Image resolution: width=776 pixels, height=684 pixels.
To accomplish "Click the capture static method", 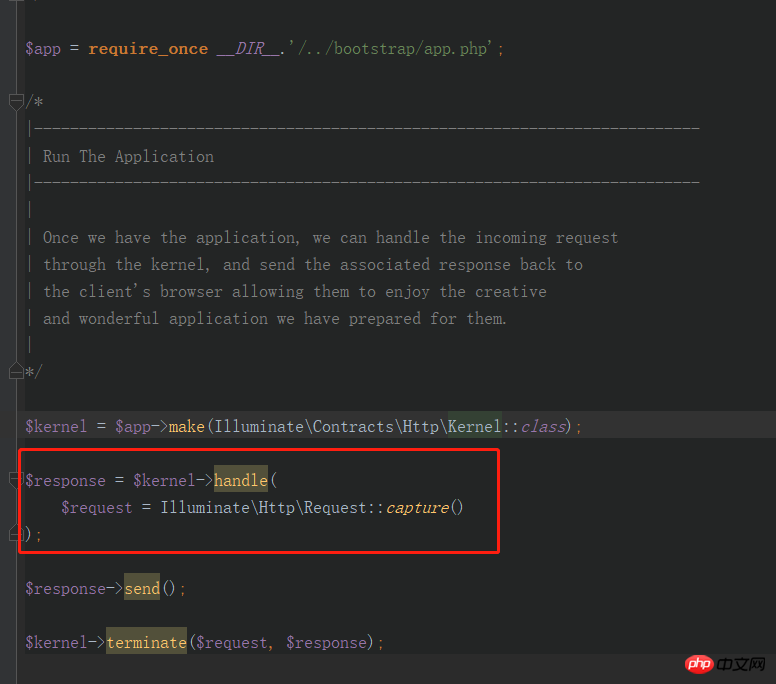I will click(417, 508).
